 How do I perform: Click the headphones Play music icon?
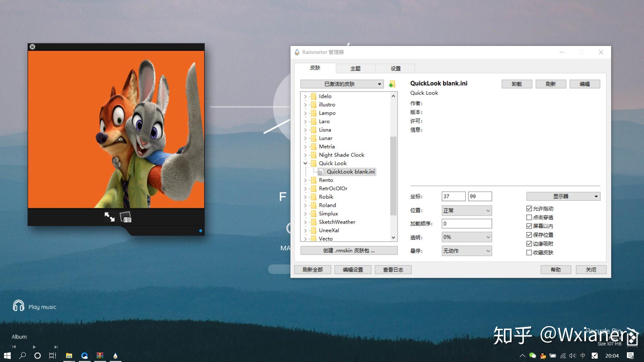coord(18,306)
